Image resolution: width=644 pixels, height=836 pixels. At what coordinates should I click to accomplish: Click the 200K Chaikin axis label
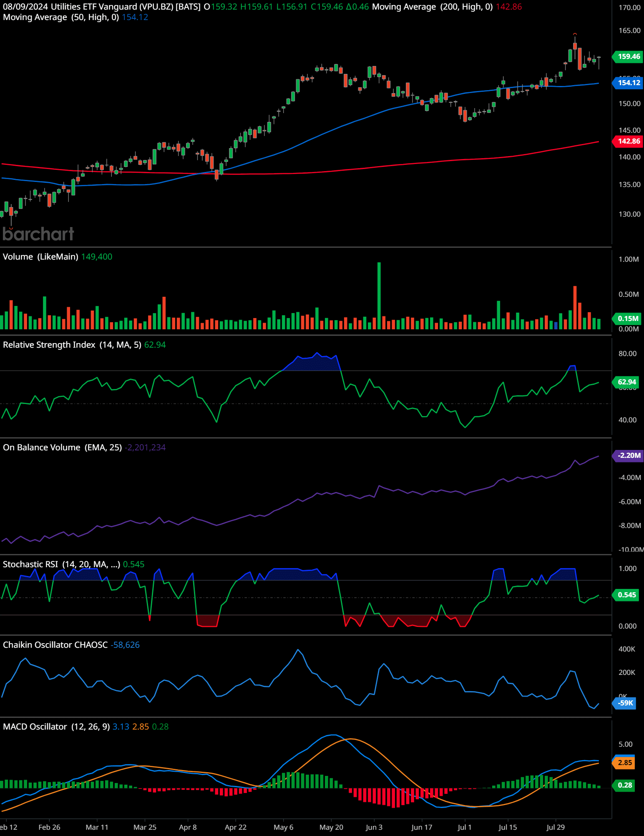pyautogui.click(x=627, y=672)
